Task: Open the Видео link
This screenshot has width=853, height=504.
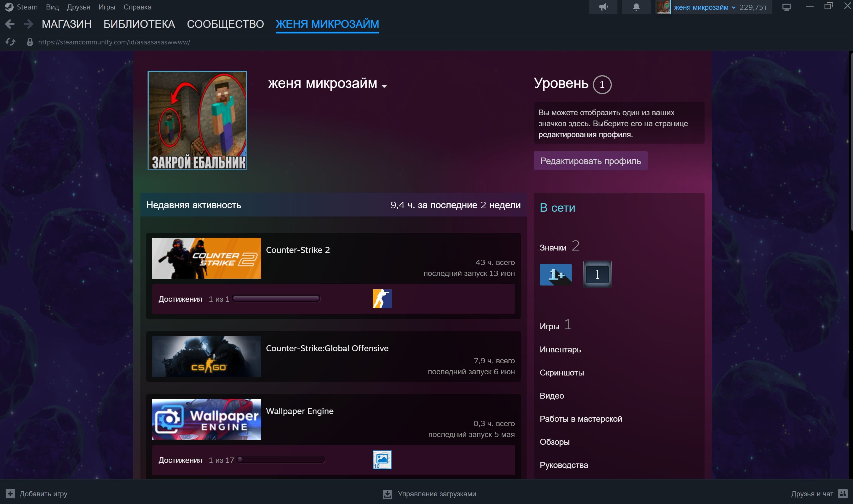Action: click(x=552, y=396)
